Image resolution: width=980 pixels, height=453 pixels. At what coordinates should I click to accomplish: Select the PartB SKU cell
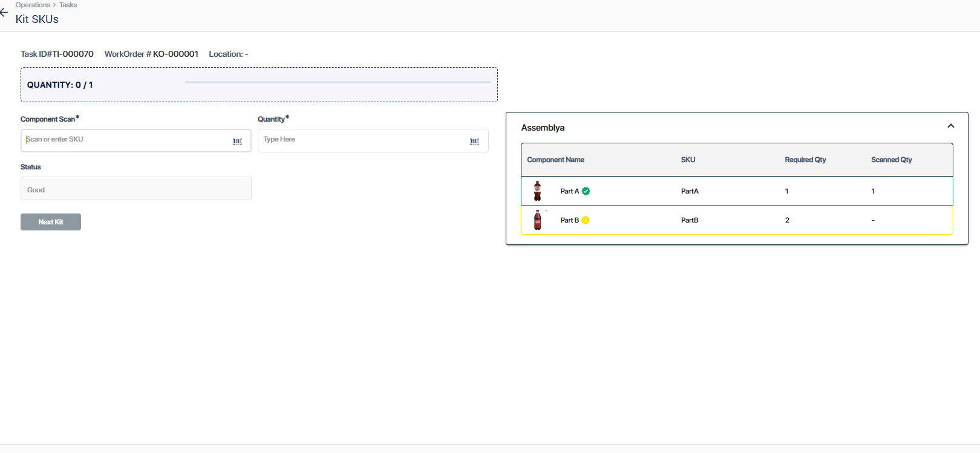(x=690, y=220)
